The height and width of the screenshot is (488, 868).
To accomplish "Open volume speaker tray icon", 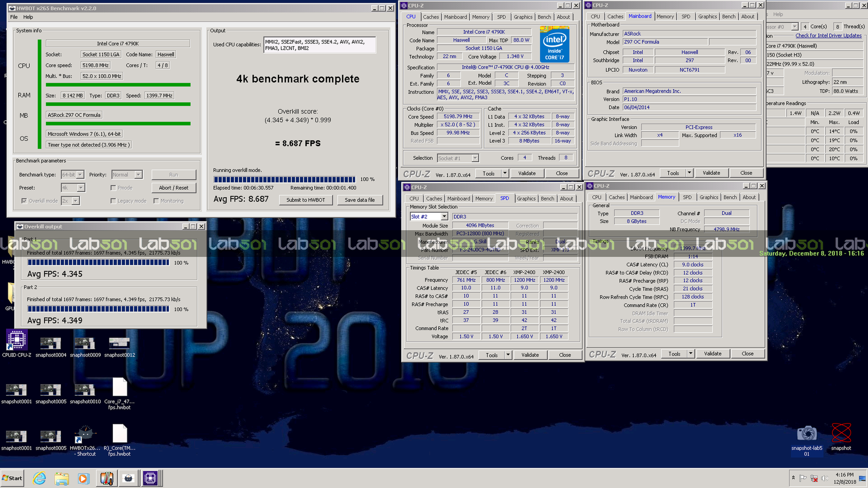I will pyautogui.click(x=825, y=478).
